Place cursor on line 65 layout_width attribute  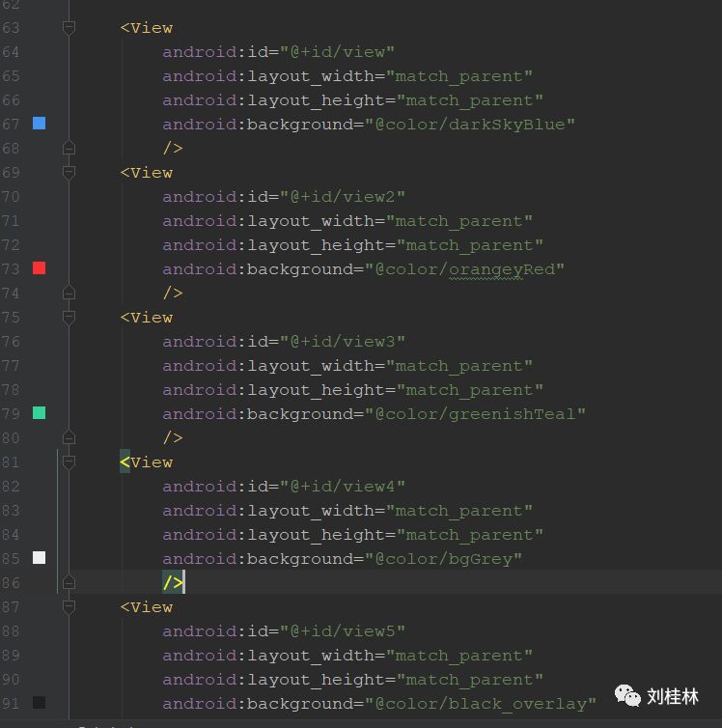pos(347,76)
